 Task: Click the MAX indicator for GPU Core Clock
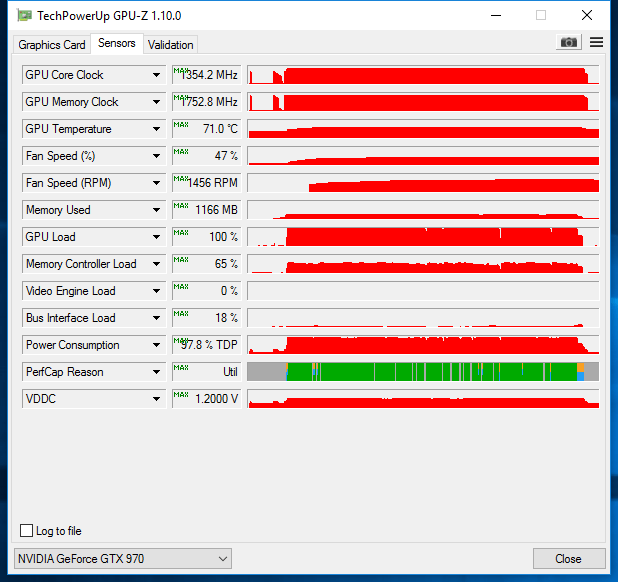coord(181,70)
